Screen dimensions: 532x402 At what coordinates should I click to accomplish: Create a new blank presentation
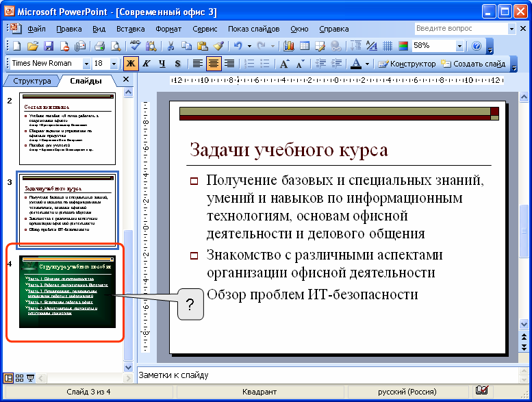pos(16,46)
